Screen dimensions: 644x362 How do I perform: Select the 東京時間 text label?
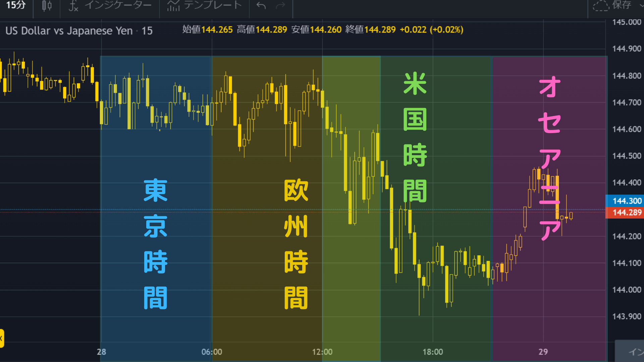point(155,244)
